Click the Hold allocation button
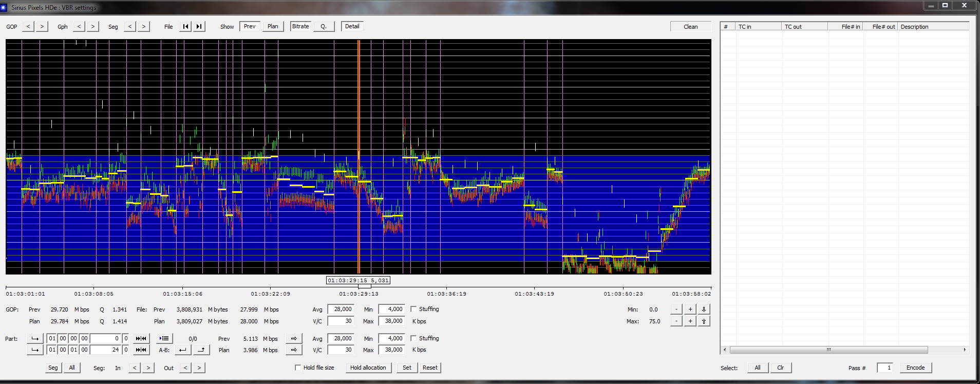 pyautogui.click(x=368, y=368)
